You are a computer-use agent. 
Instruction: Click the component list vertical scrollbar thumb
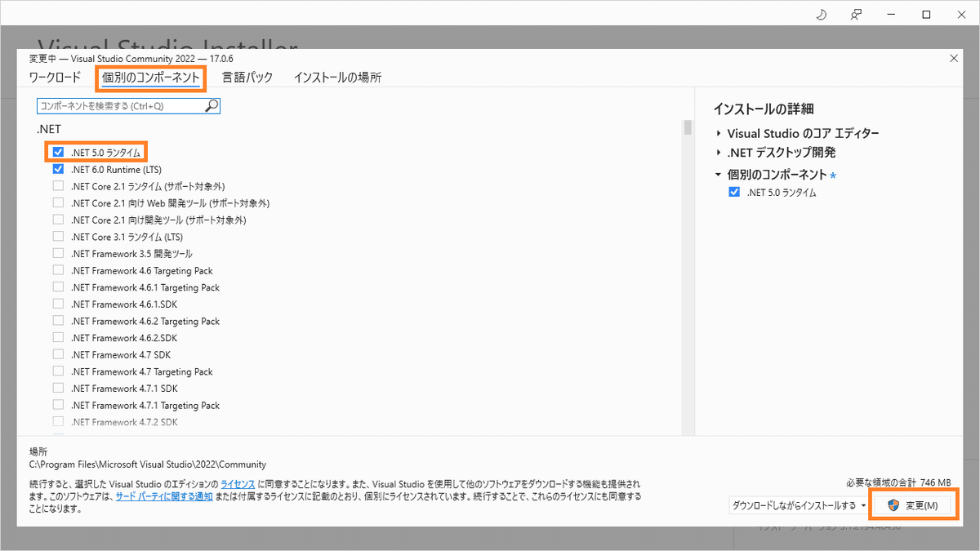pyautogui.click(x=688, y=128)
